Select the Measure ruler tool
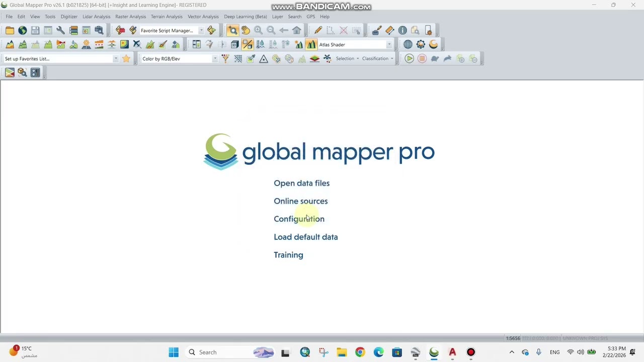The height and width of the screenshot is (362, 644). tap(389, 31)
